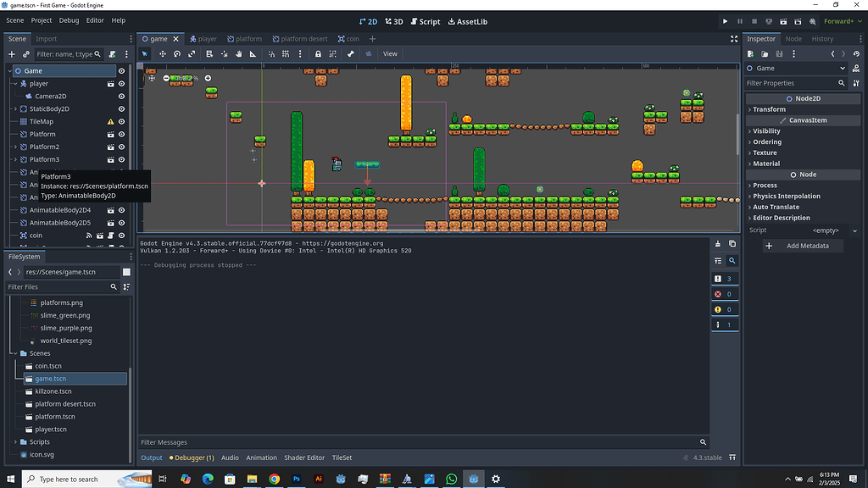This screenshot has height=488, width=868.
Task: Open the Forward+ renderer dropdown
Action: pyautogui.click(x=843, y=21)
